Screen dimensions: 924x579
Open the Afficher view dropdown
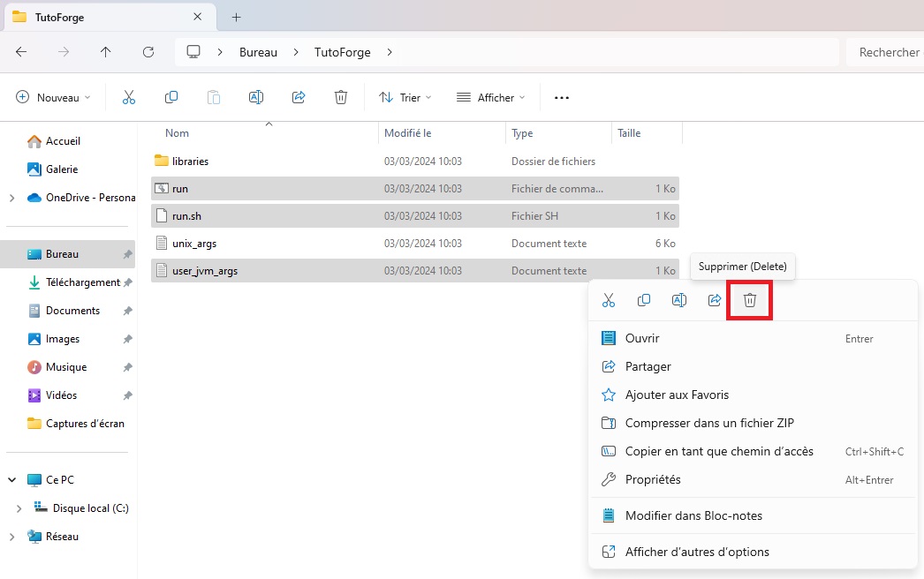click(490, 97)
